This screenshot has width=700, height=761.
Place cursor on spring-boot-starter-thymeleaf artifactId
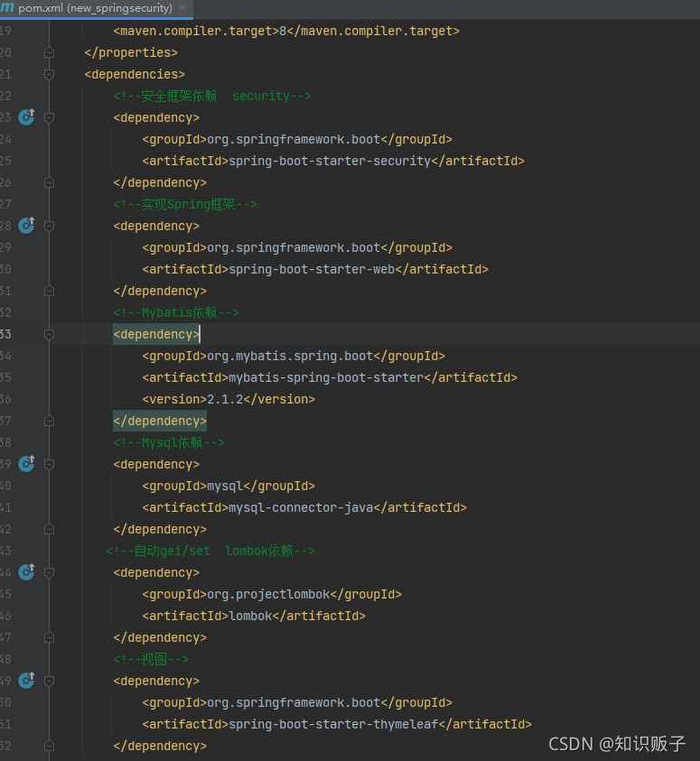[337, 724]
